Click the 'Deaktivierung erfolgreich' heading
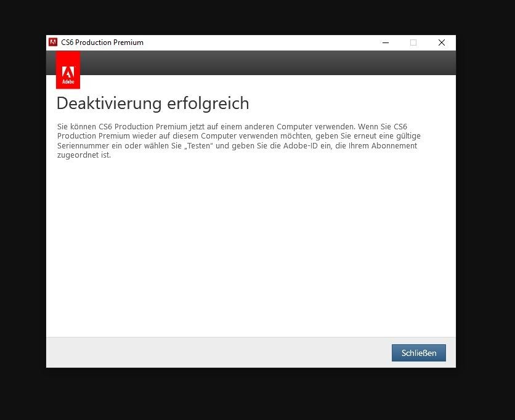This screenshot has width=515, height=420. (153, 103)
